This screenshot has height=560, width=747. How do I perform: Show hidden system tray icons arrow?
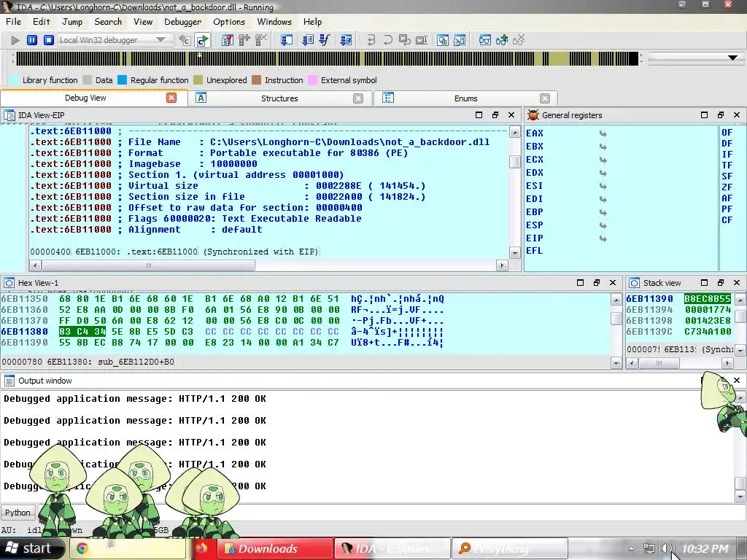[x=631, y=548]
